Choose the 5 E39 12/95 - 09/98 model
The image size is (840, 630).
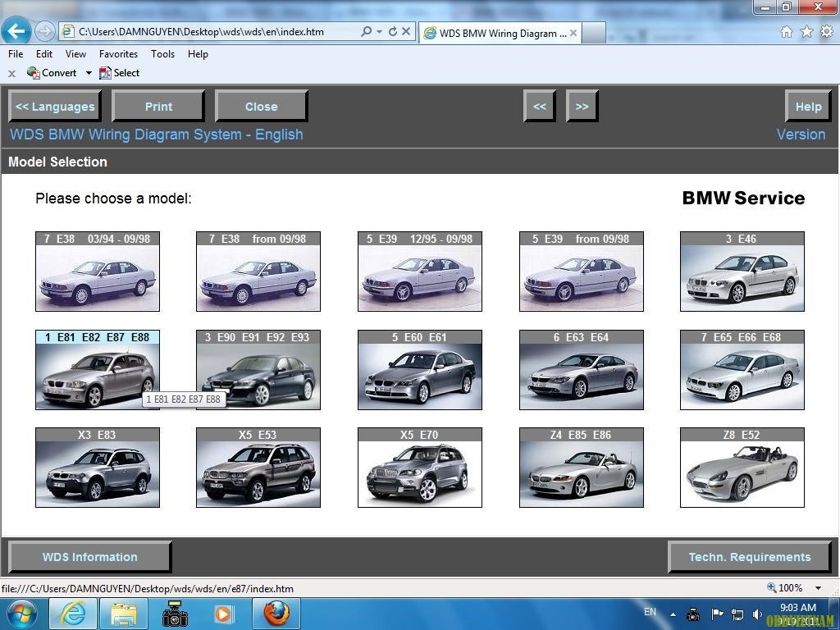click(x=420, y=271)
